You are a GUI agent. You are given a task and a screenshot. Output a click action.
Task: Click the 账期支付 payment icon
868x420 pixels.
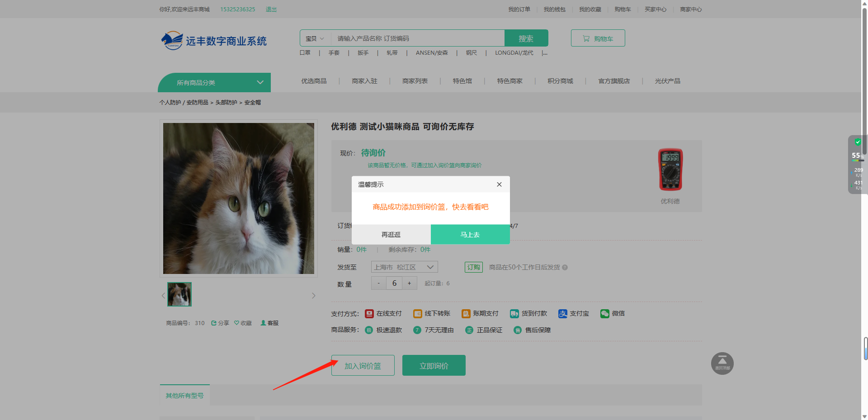tap(466, 314)
